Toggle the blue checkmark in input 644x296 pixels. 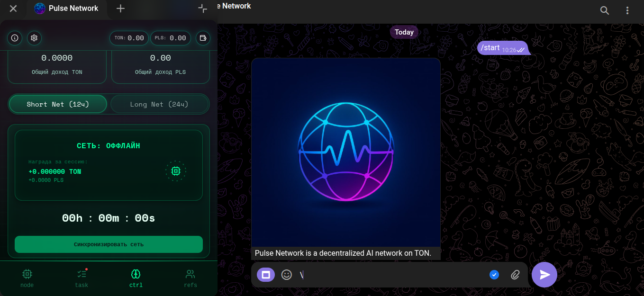coord(494,275)
